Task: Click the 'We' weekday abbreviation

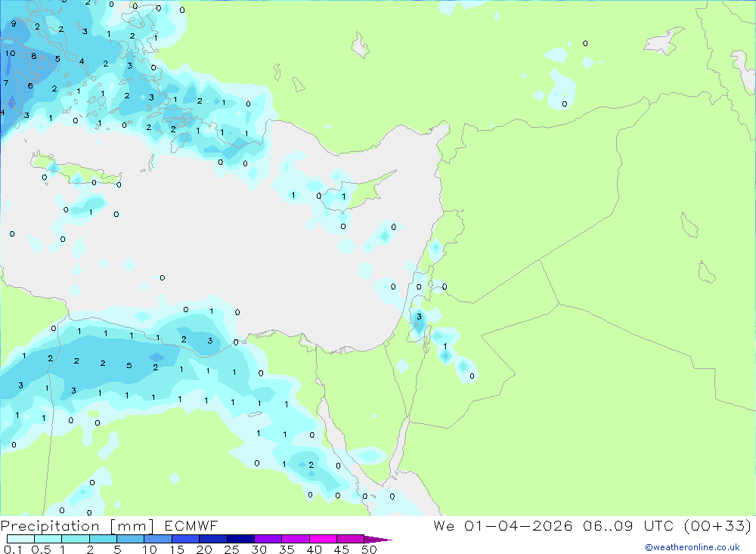Action: coord(444,526)
